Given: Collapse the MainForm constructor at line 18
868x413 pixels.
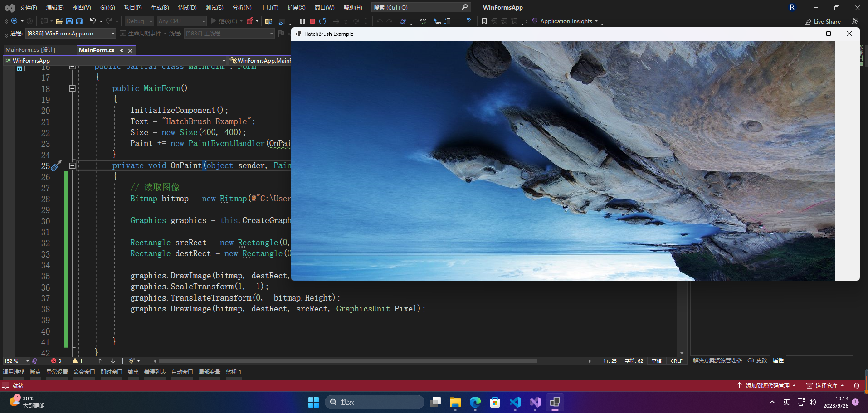Looking at the screenshot, I should tap(72, 88).
